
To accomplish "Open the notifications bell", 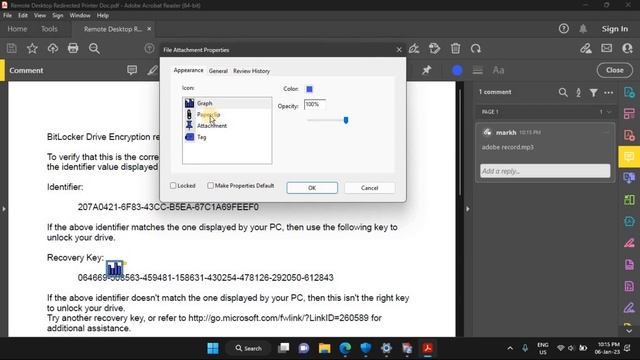I will 583,29.
